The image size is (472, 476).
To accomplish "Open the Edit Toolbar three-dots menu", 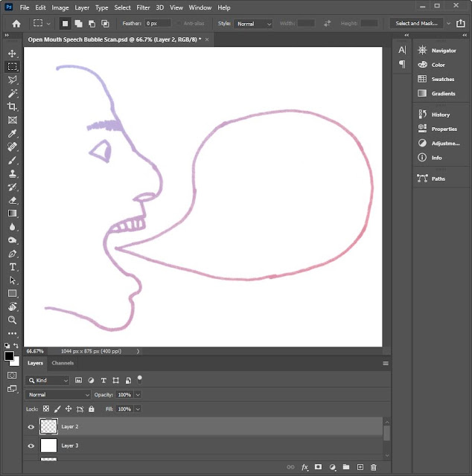I will [12, 333].
